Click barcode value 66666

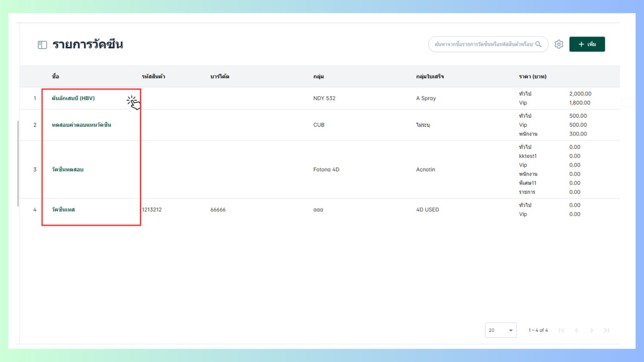[x=218, y=210]
